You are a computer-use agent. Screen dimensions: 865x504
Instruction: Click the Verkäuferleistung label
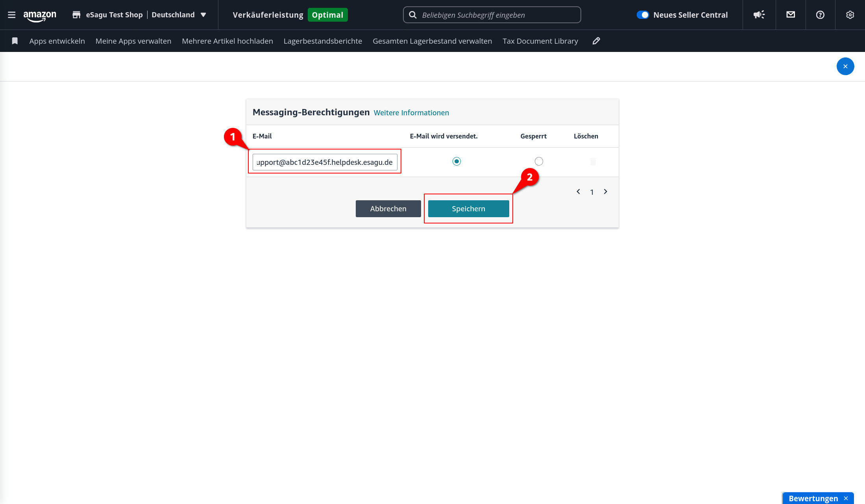268,15
